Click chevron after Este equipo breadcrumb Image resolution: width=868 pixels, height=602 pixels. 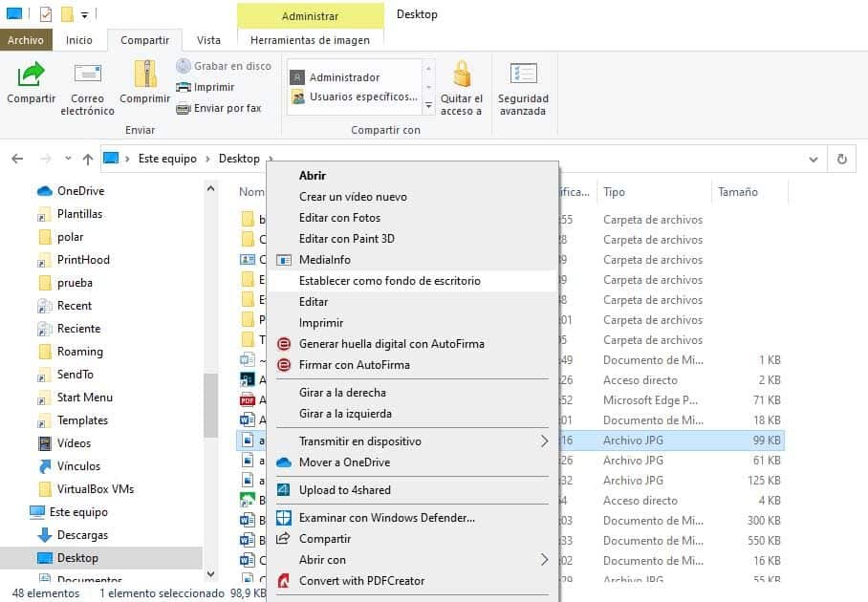pyautogui.click(x=207, y=160)
